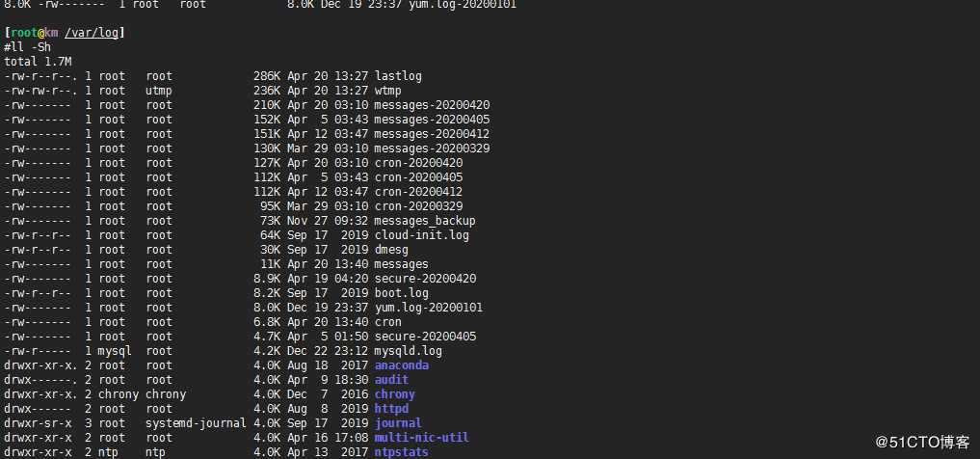Click the lastlog filename
This screenshot has height=459, width=980.
[398, 76]
